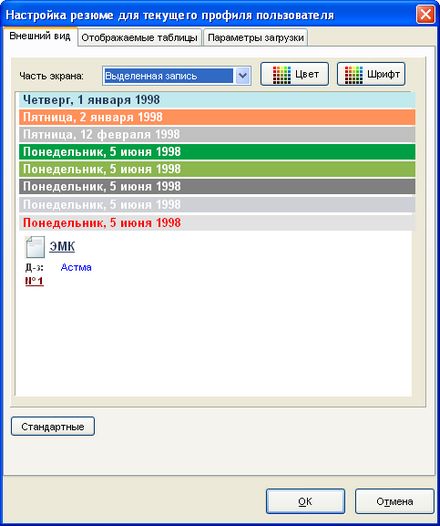Click the Астма diagnosis text

76,267
